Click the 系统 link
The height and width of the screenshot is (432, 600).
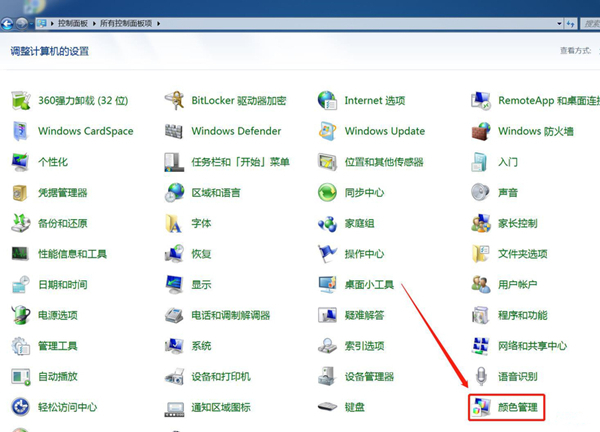click(x=201, y=346)
